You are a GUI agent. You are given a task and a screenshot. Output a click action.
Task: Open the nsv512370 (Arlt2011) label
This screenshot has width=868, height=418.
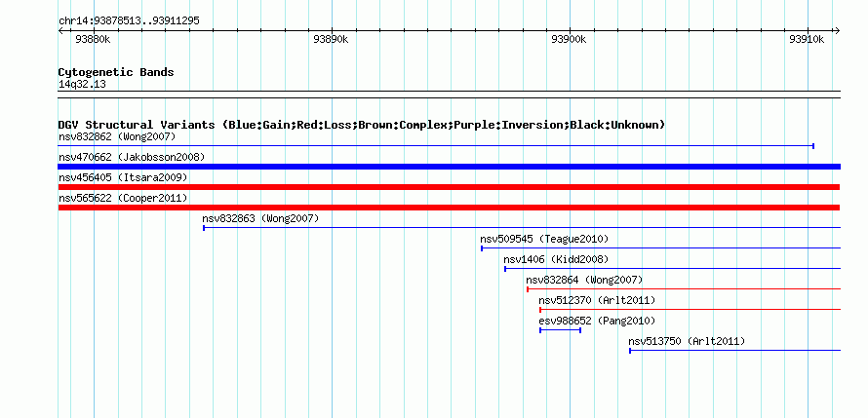597,300
